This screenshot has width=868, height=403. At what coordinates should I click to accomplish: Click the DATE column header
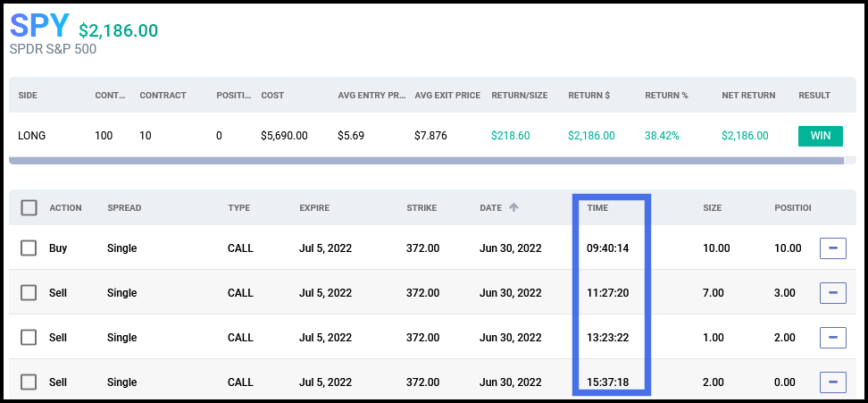pyautogui.click(x=490, y=208)
